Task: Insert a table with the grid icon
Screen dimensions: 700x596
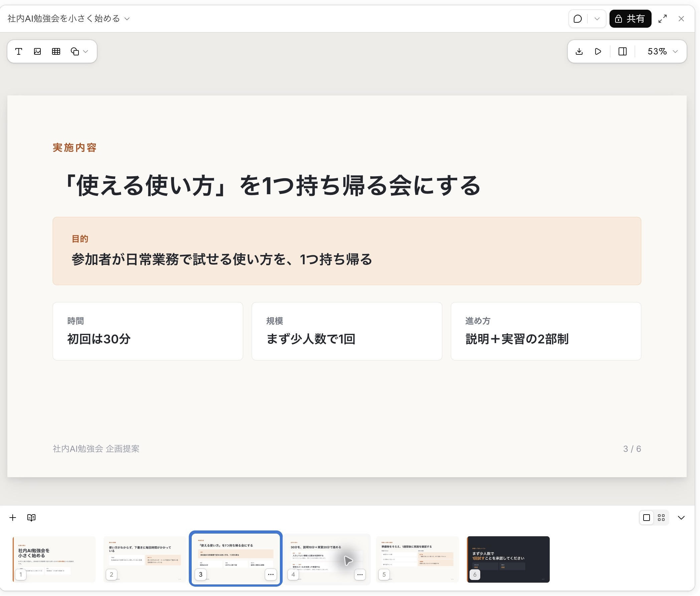Action: [56, 51]
